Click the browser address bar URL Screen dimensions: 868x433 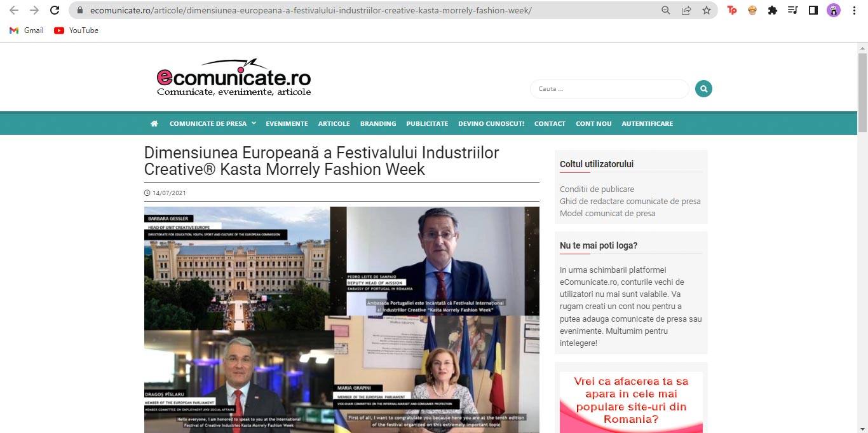311,11
